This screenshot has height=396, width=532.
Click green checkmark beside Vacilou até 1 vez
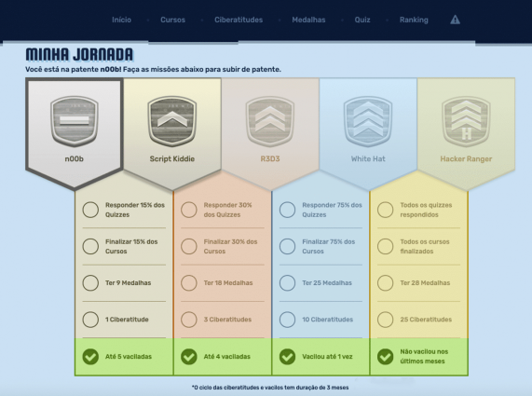pyautogui.click(x=287, y=357)
